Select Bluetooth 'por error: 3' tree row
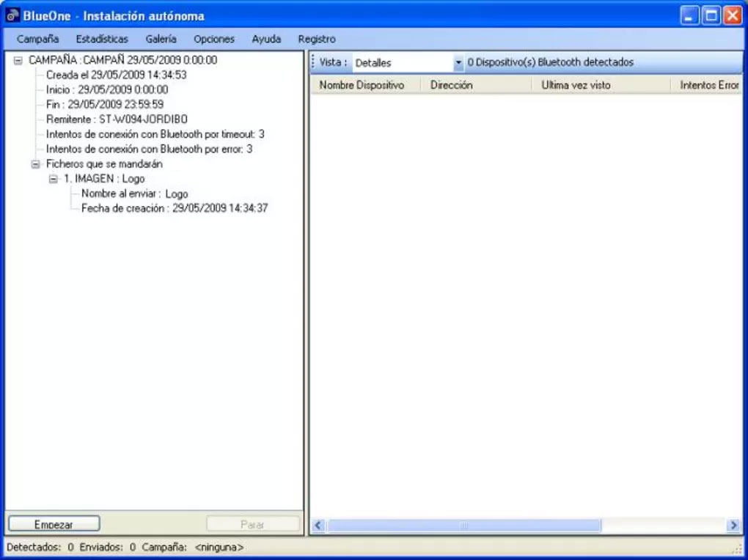The image size is (748, 560). [x=149, y=149]
